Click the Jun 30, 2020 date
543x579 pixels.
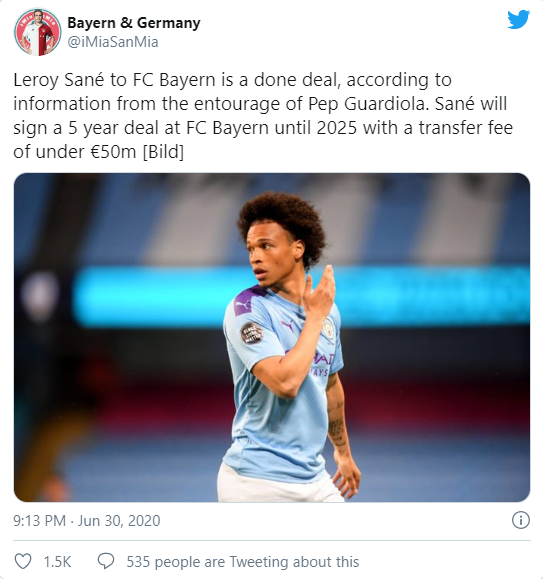(119, 521)
